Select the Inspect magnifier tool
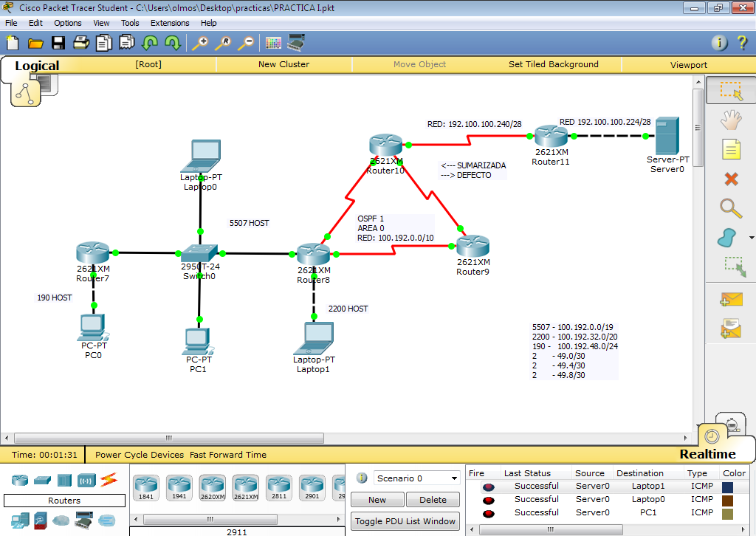This screenshot has height=536, width=756. (731, 209)
